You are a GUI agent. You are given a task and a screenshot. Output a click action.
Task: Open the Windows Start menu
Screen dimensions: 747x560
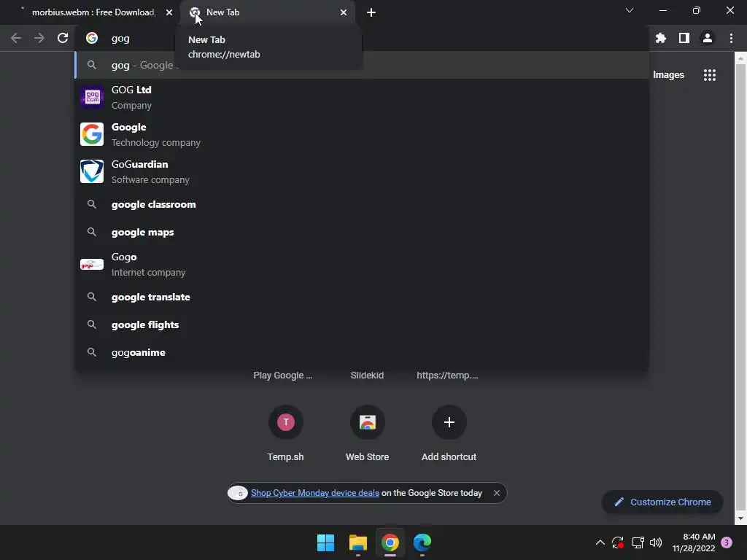coord(326,542)
